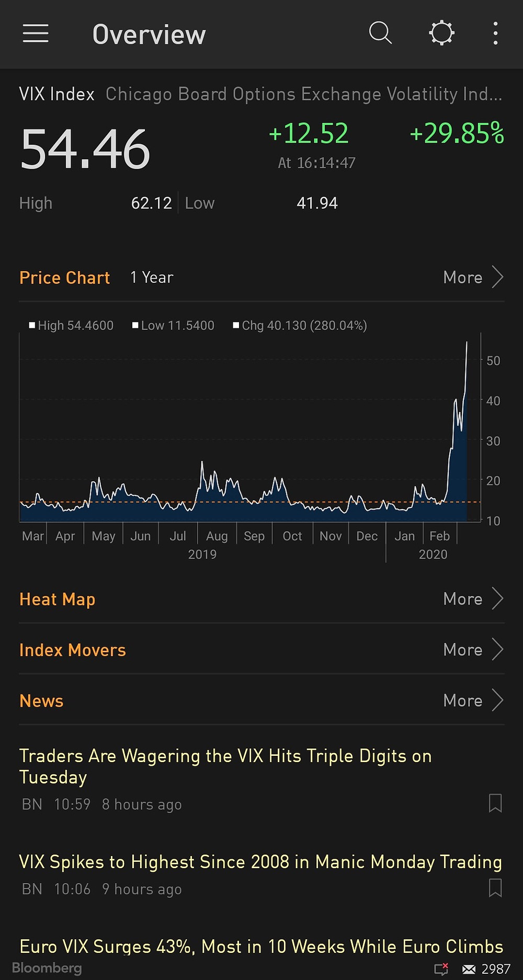The width and height of the screenshot is (523, 980).
Task: Open the message envelope icon
Action: pyautogui.click(x=469, y=970)
